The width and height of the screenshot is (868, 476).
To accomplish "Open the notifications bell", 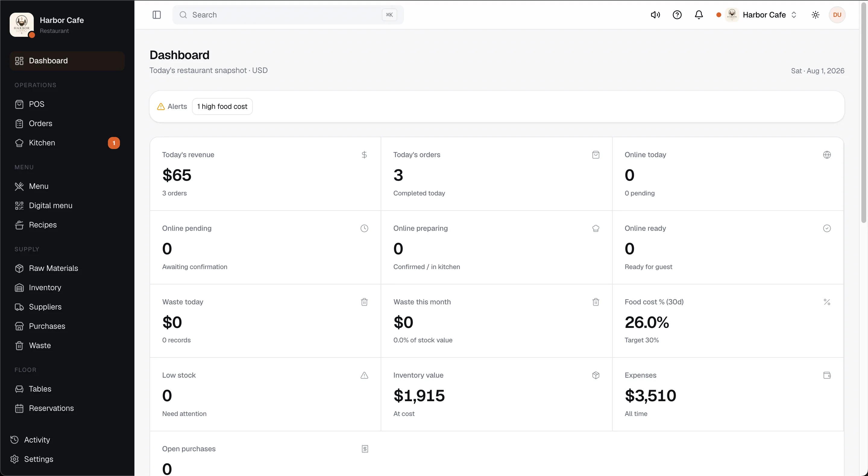I will [699, 15].
